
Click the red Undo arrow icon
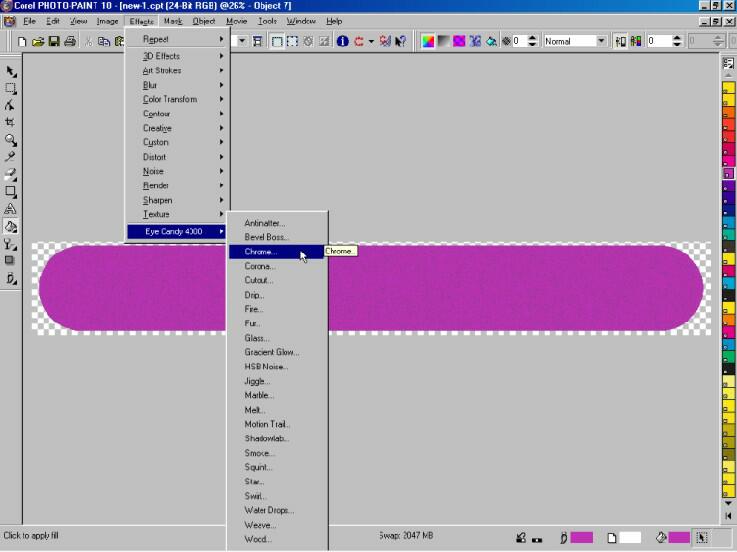(x=359, y=41)
